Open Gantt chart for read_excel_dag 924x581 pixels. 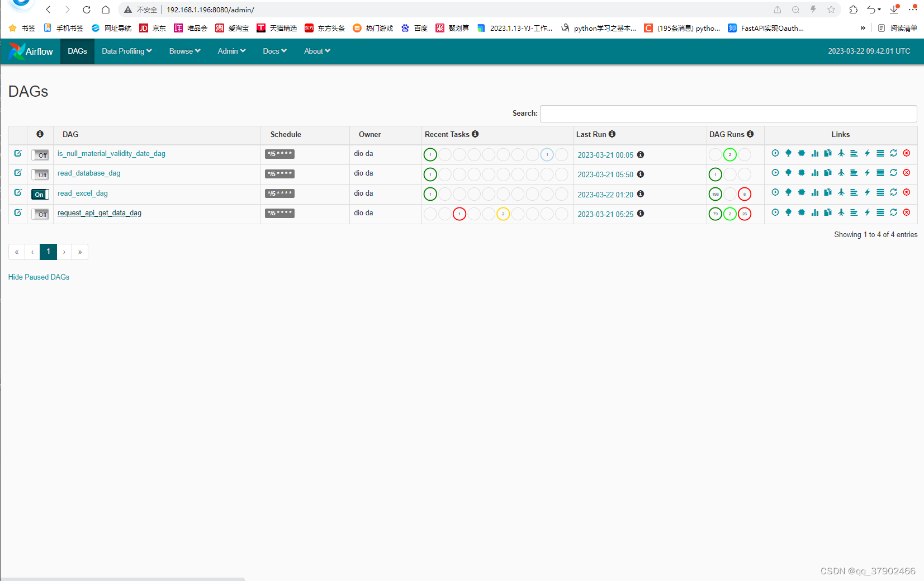click(x=854, y=192)
